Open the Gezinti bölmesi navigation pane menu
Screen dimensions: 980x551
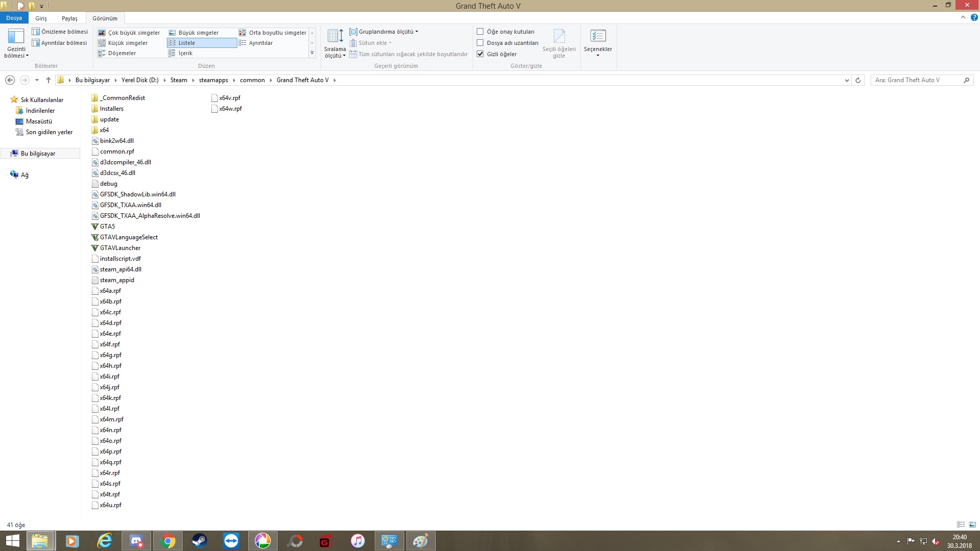[x=16, y=43]
